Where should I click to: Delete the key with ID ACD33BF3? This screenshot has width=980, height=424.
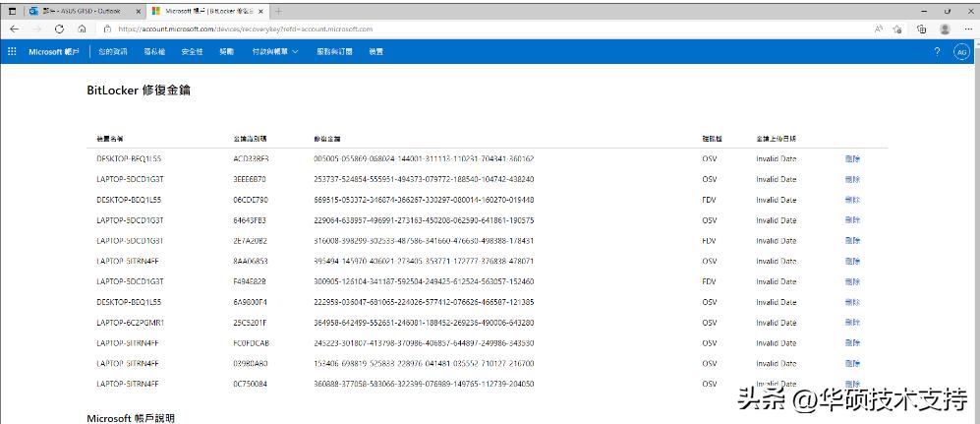[x=852, y=158]
